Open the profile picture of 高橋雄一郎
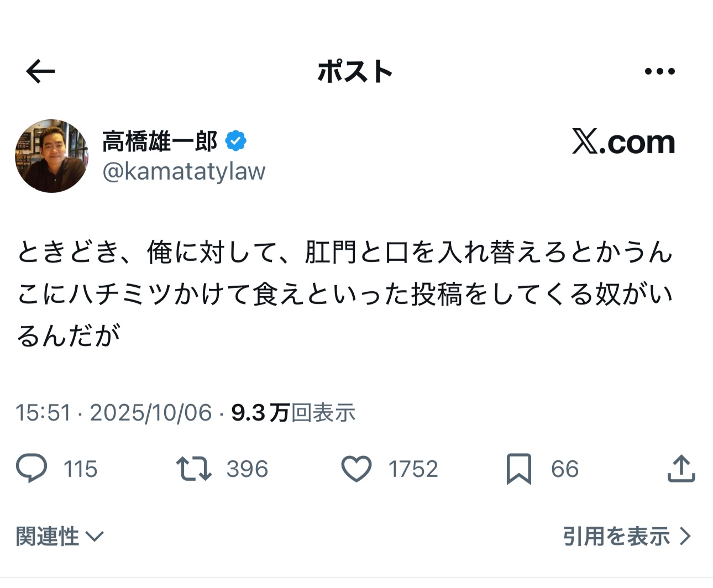 [51, 156]
